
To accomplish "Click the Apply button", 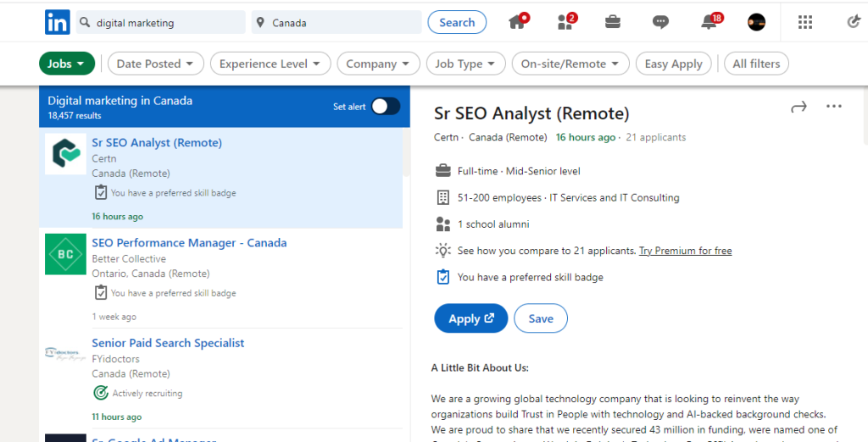I will [471, 318].
